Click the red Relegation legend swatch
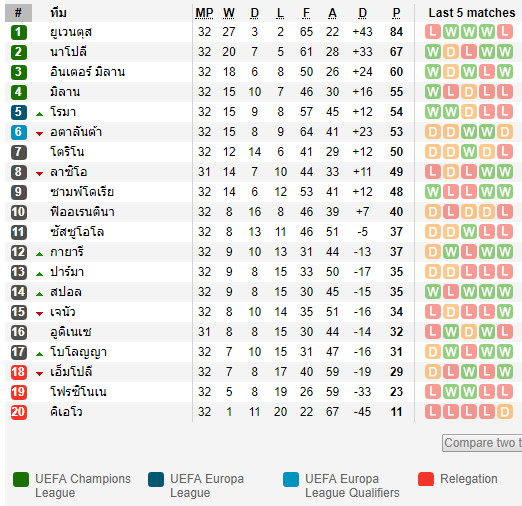The height and width of the screenshot is (506, 522). tap(426, 479)
